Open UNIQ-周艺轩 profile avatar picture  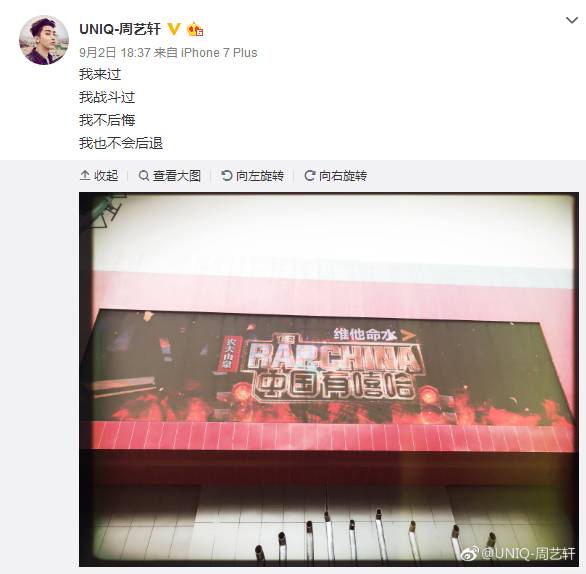(44, 40)
